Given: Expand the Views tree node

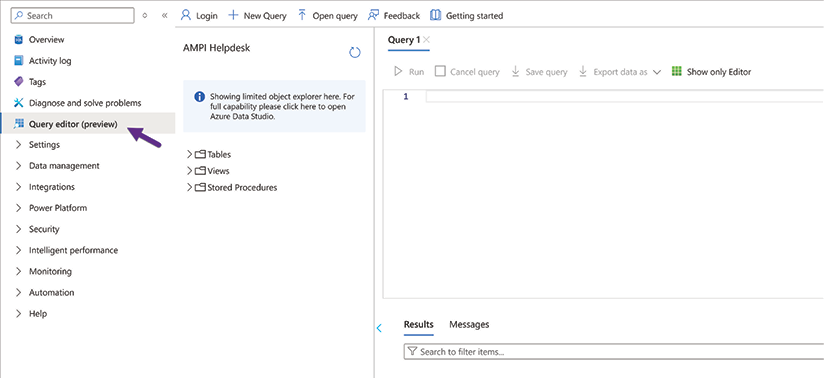Looking at the screenshot, I should click(x=190, y=171).
